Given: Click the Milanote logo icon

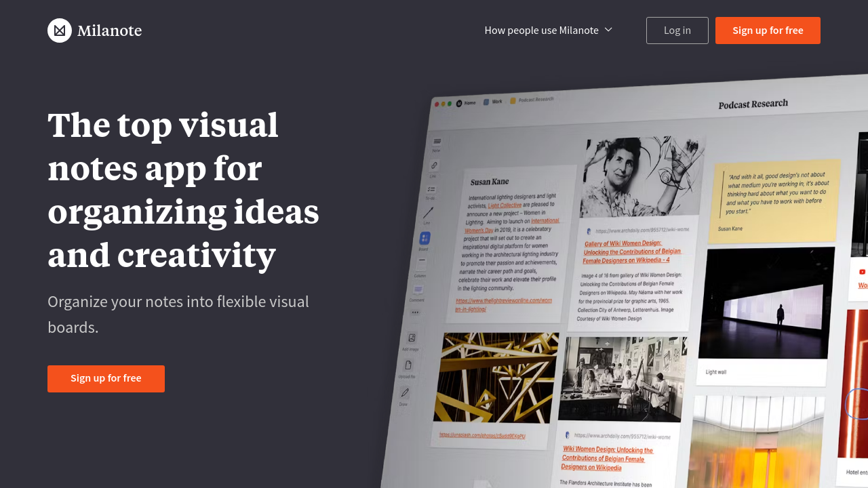Looking at the screenshot, I should [60, 30].
